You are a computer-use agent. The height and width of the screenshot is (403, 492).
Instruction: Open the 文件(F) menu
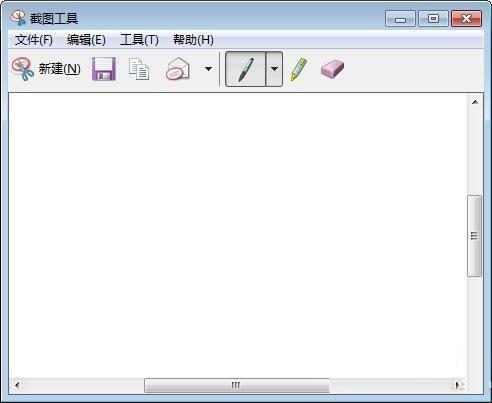(34, 40)
